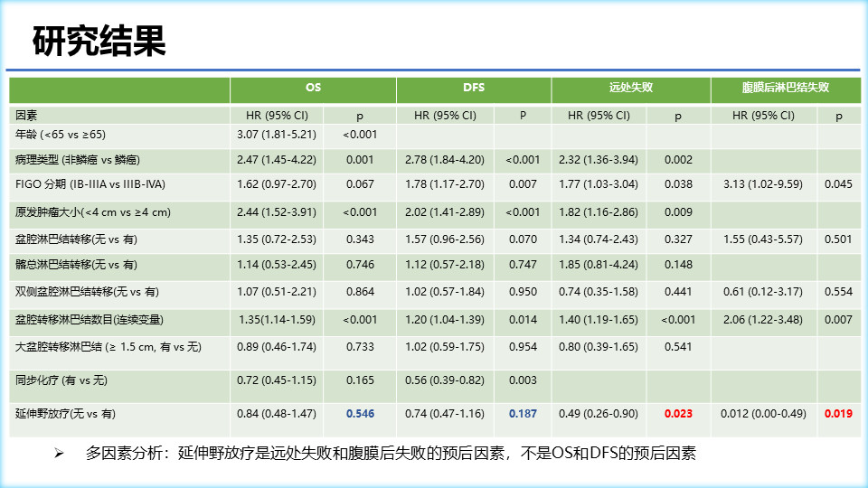The image size is (868, 488).
Task: Select the 远处失败 column header
Action: coord(631,88)
